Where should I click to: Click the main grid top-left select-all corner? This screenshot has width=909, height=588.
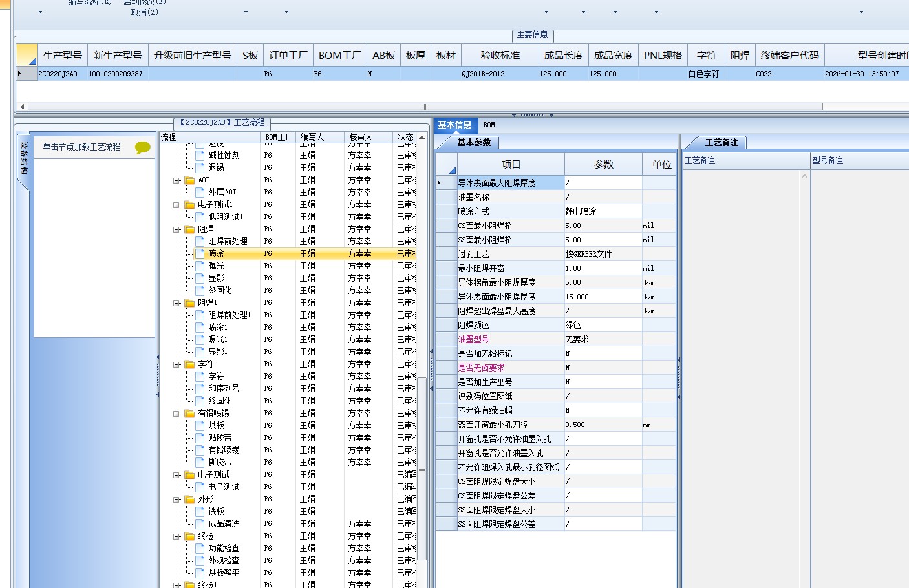click(x=27, y=56)
